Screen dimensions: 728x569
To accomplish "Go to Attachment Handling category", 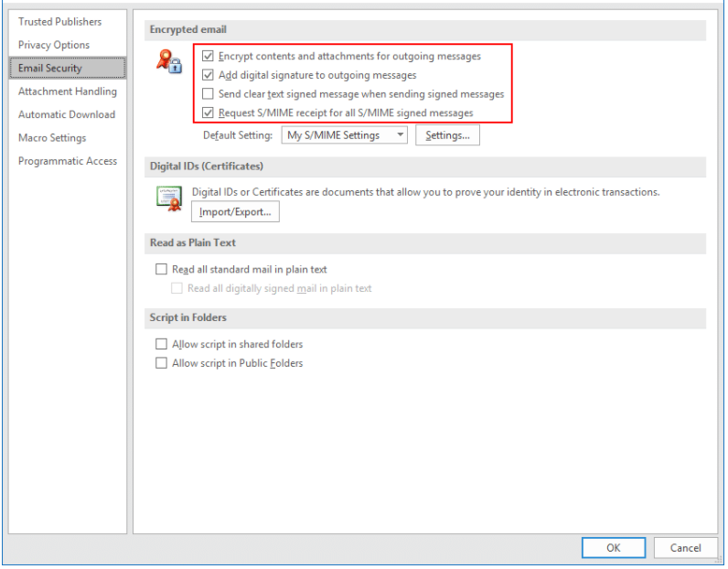I will (x=68, y=91).
